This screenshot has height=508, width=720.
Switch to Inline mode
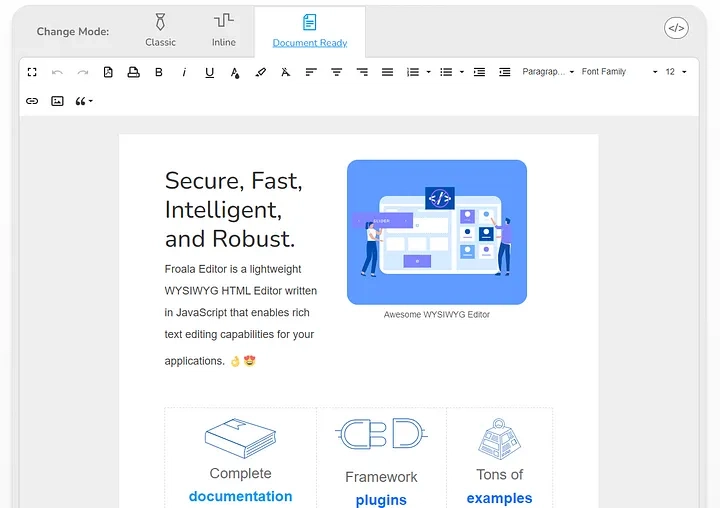[x=224, y=30]
